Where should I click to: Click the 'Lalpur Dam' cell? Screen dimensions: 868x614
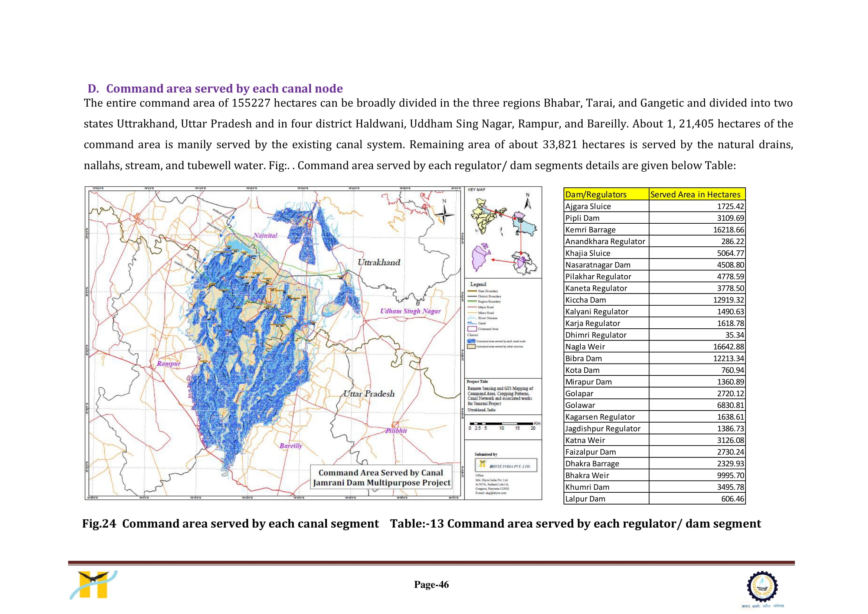(606, 499)
